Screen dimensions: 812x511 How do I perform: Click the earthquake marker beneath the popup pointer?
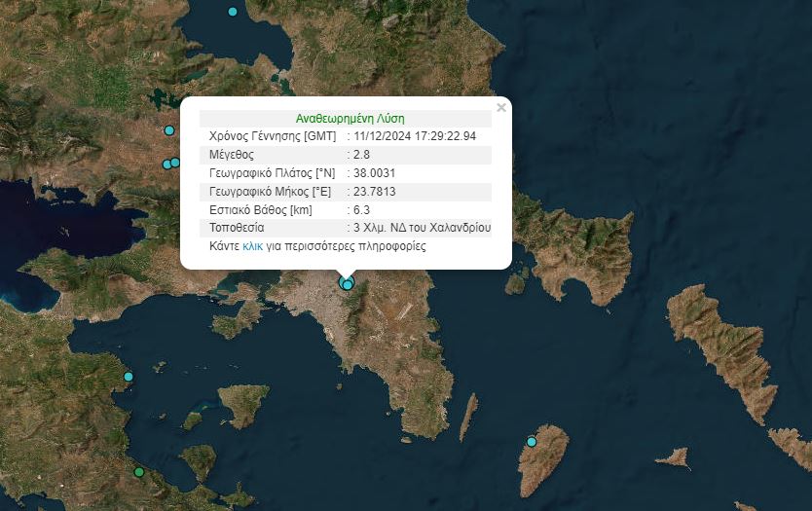pyautogui.click(x=347, y=284)
